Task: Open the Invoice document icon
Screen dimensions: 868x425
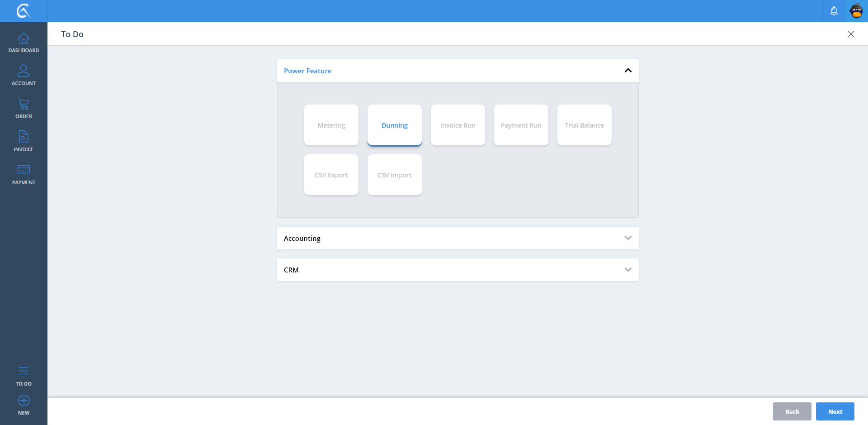Action: click(24, 137)
